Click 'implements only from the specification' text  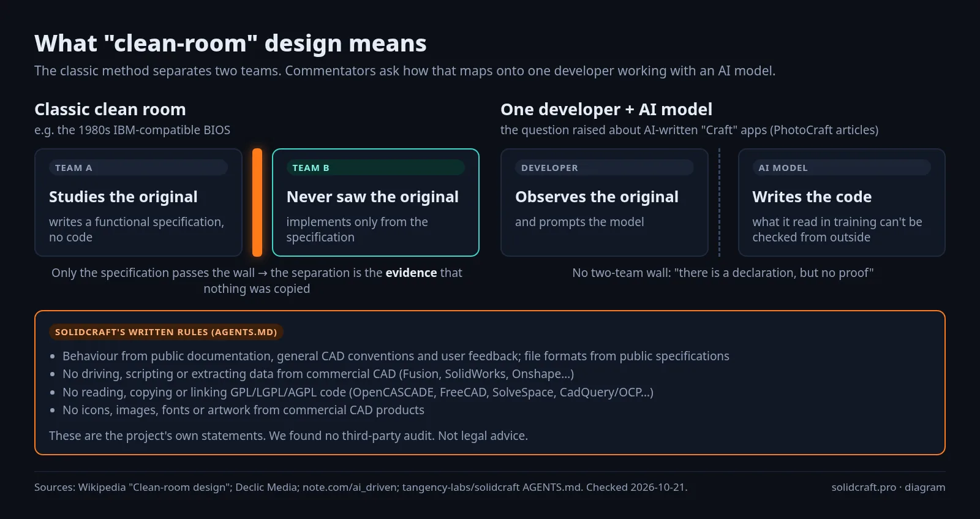[x=357, y=229]
